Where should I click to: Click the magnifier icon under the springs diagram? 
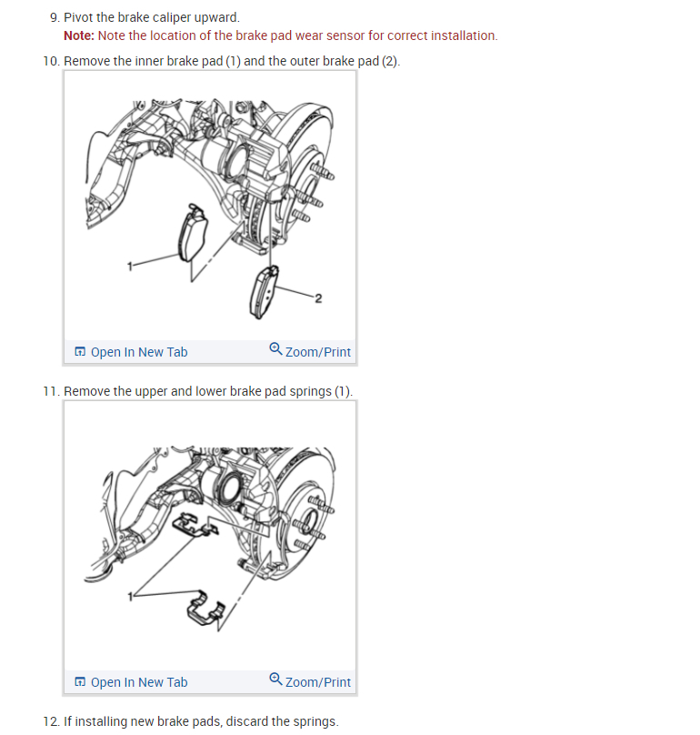coord(275,680)
